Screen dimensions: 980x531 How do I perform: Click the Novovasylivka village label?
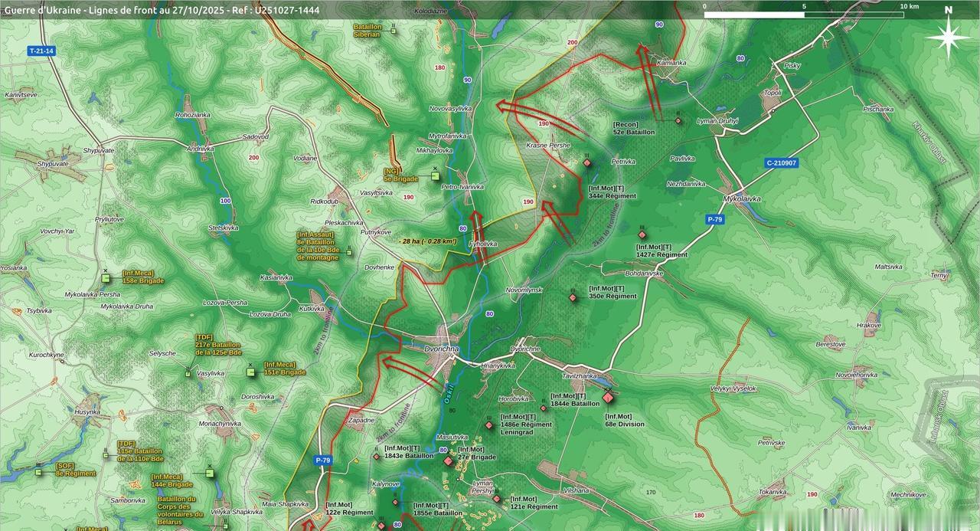point(450,109)
